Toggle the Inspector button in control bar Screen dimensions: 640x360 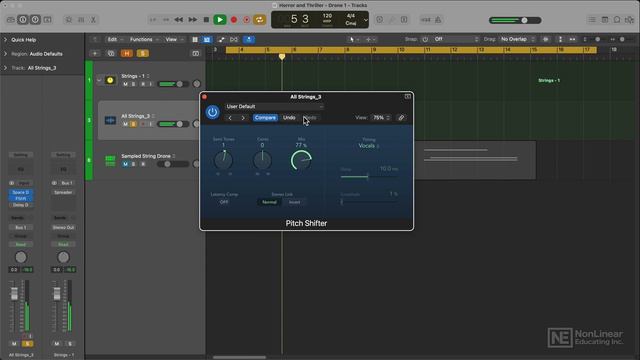(x=23, y=20)
